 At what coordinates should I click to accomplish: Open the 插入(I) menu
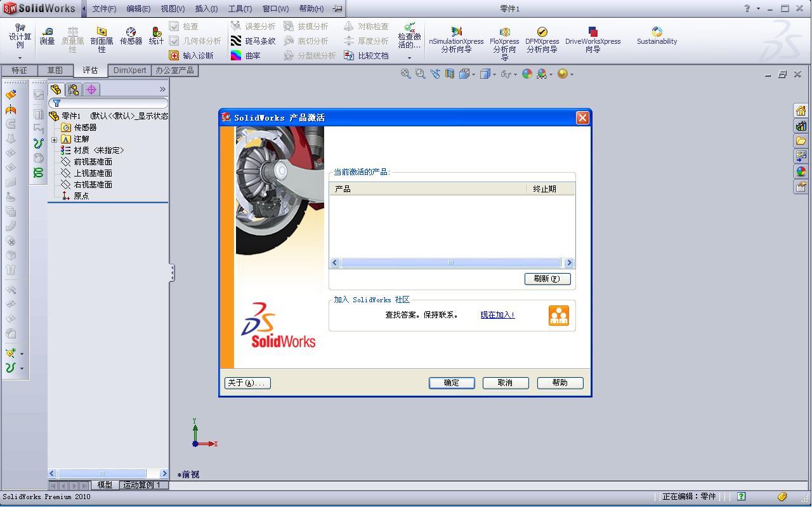[x=206, y=9]
